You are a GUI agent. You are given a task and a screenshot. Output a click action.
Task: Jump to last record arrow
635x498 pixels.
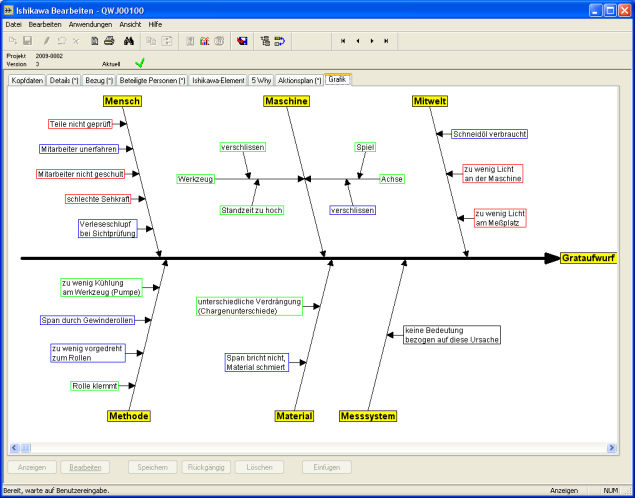[x=386, y=41]
